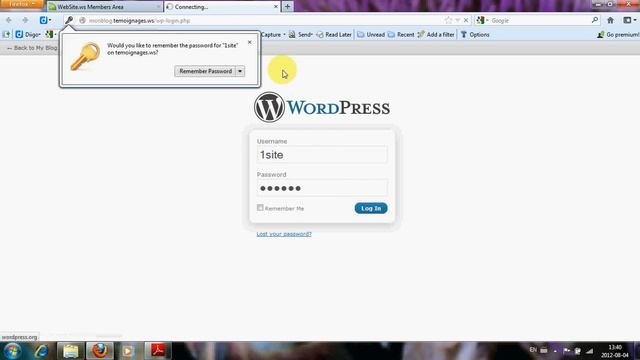
Task: Go back with the back arrow button
Action: [9, 20]
